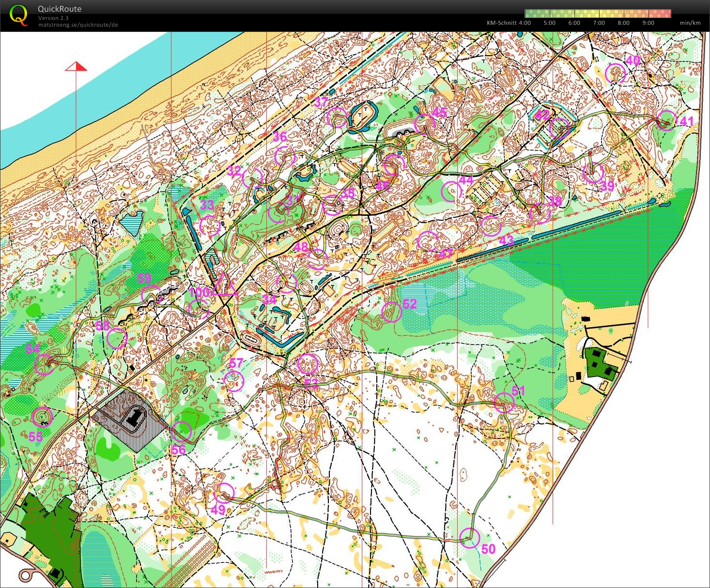This screenshot has height=588, width=710.
Task: Click control circle 54
Action: click(45, 364)
